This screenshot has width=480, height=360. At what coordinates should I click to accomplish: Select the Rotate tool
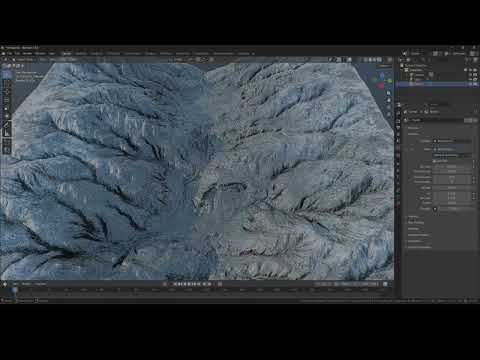click(6, 100)
